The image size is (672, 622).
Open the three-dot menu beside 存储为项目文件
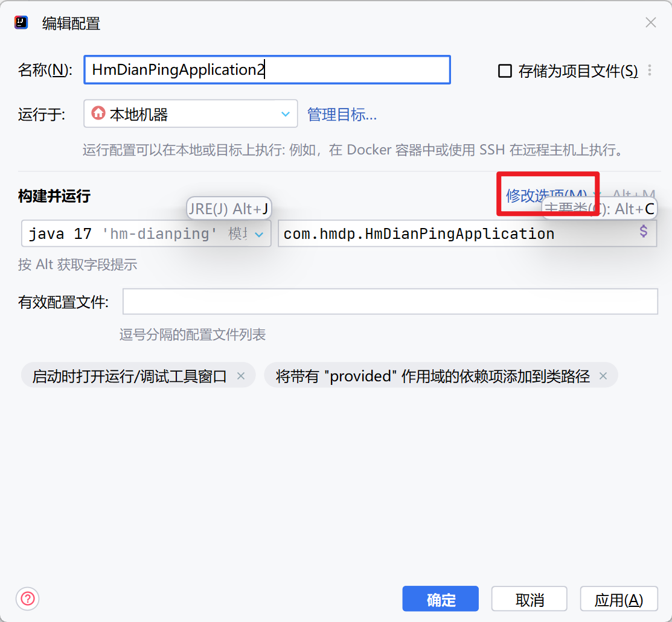[x=650, y=71]
